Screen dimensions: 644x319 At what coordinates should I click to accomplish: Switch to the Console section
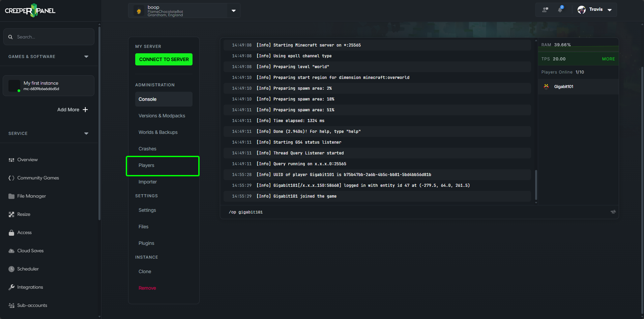[x=147, y=99]
